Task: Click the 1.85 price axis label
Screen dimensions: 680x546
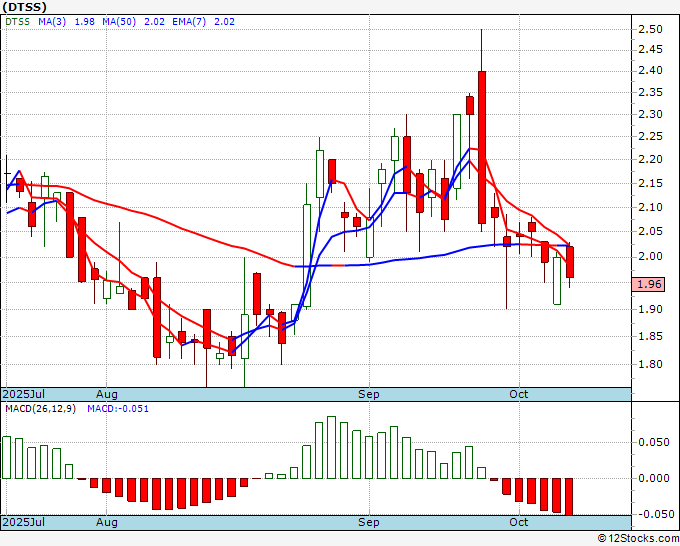Action: pyautogui.click(x=651, y=337)
